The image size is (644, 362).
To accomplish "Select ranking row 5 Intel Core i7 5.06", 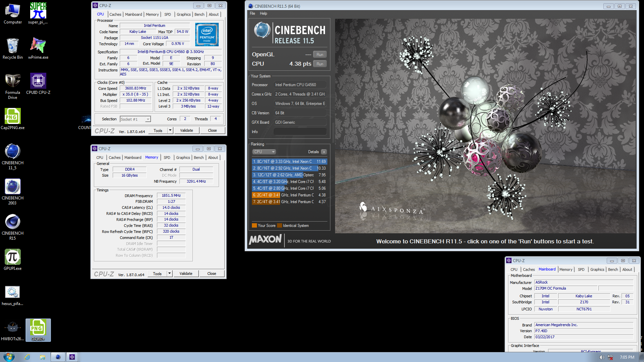I will click(x=289, y=188).
